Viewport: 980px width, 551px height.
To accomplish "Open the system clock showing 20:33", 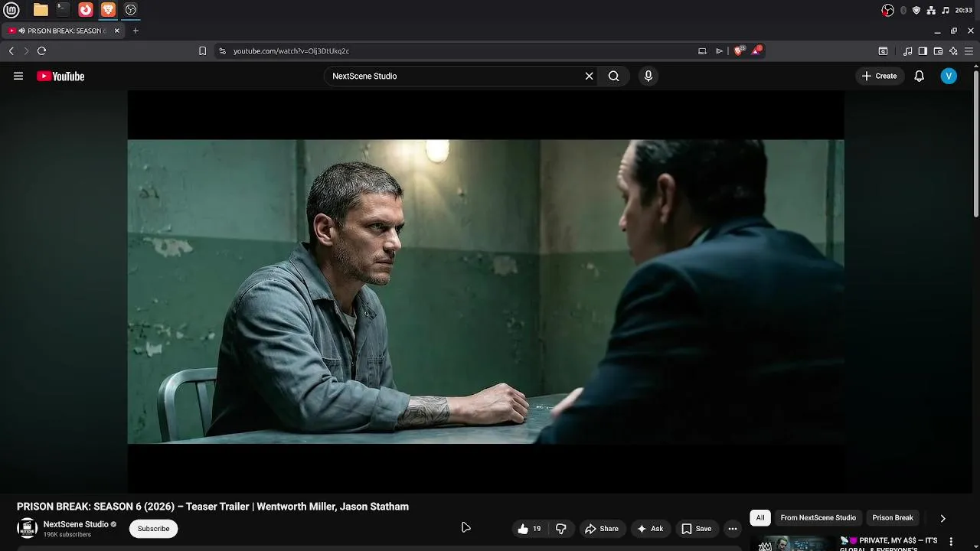I will 964,10.
